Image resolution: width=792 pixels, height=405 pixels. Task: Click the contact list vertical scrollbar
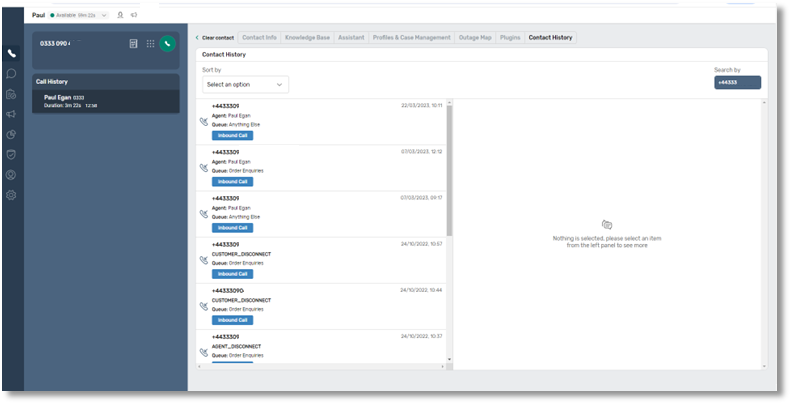pyautogui.click(x=448, y=170)
